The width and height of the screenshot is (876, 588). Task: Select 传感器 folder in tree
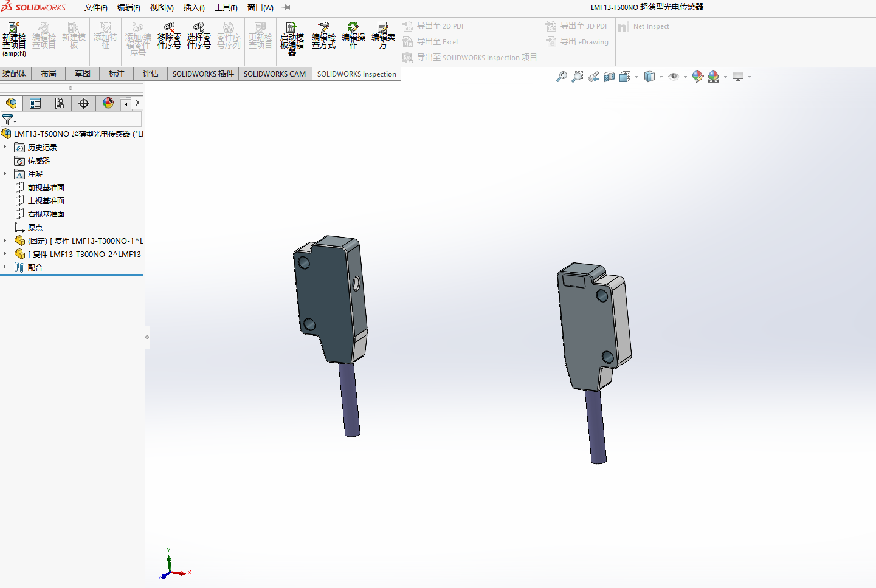(32, 160)
